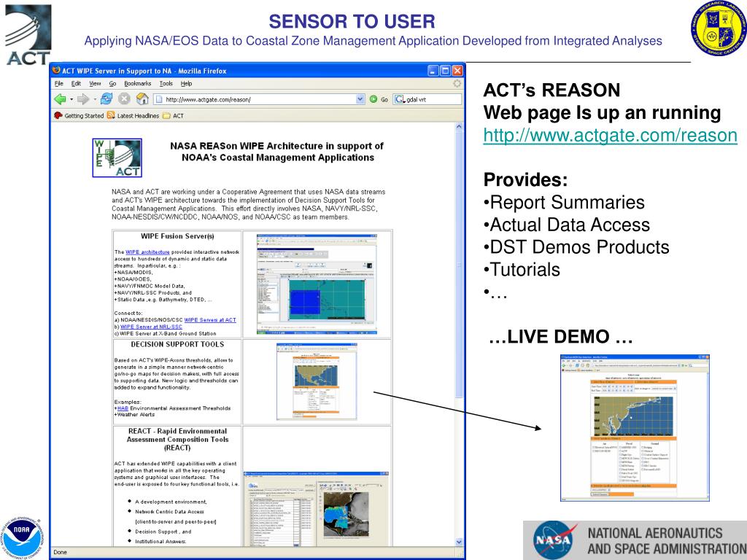Click the 'Done' status bar text
The width and height of the screenshot is (747, 560).
pyautogui.click(x=60, y=552)
